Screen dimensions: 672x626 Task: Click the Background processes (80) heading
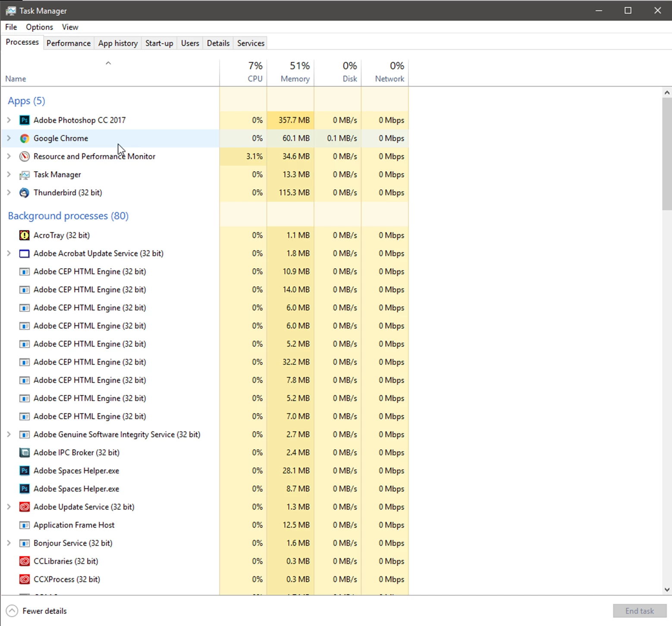[x=68, y=216]
